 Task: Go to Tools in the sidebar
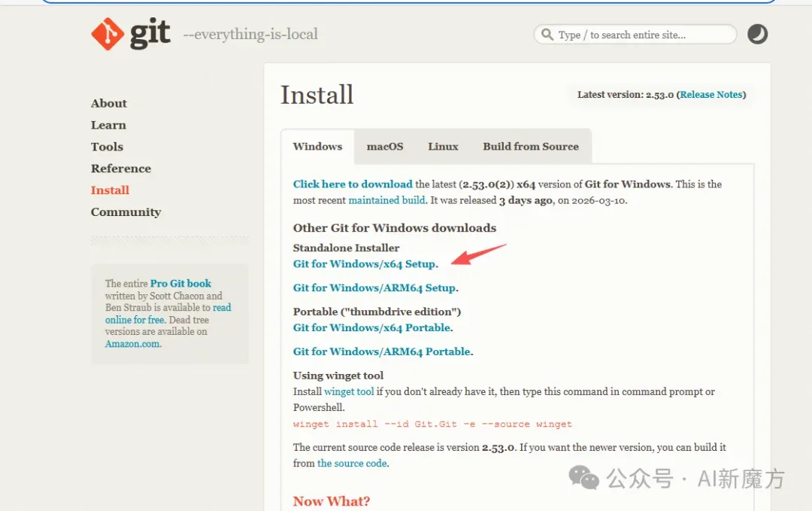point(107,147)
